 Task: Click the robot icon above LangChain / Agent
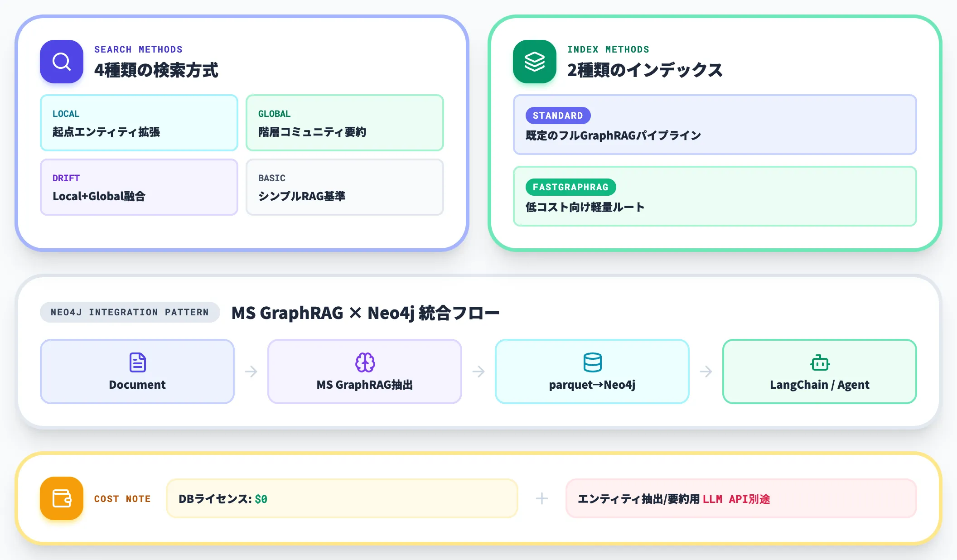820,362
